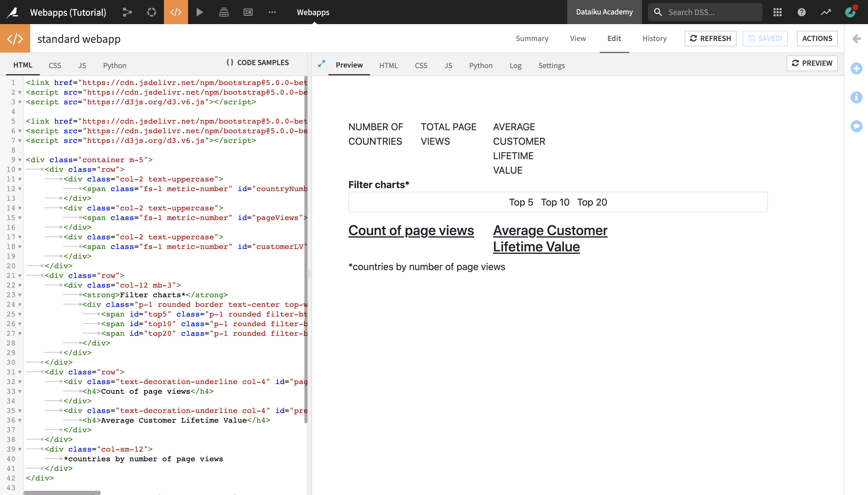This screenshot has width=868, height=495.
Task: Select the code editor icon
Action: point(176,12)
